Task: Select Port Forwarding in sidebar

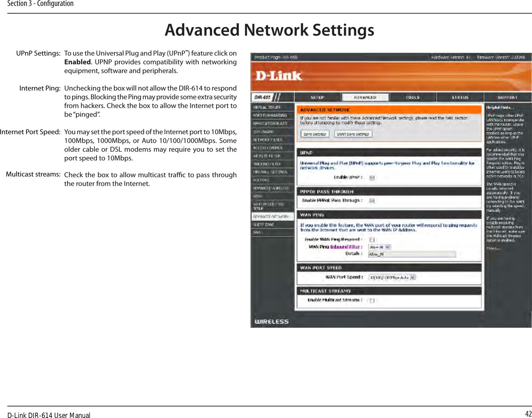Action: 272,115
